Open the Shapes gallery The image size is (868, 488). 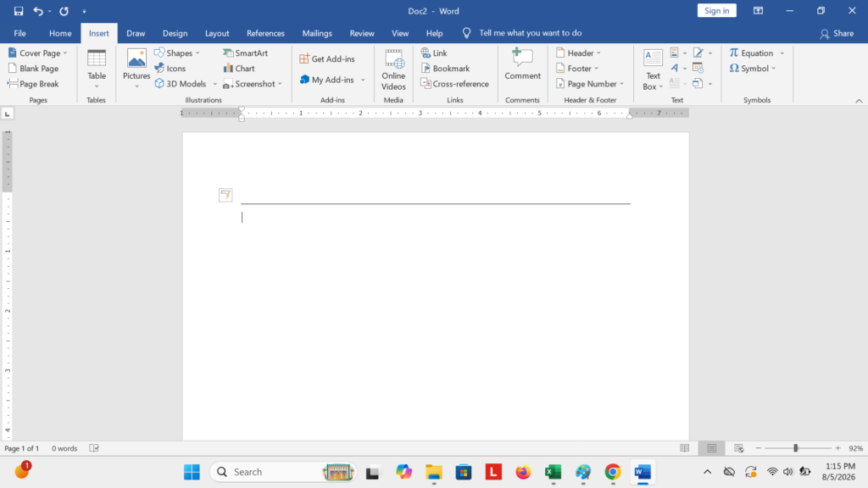(177, 53)
